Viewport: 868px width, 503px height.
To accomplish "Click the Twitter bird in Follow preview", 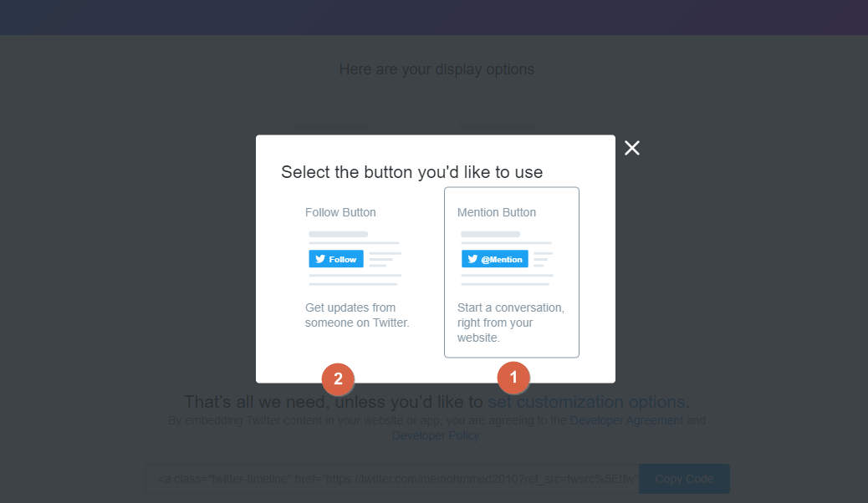I will tap(320, 259).
